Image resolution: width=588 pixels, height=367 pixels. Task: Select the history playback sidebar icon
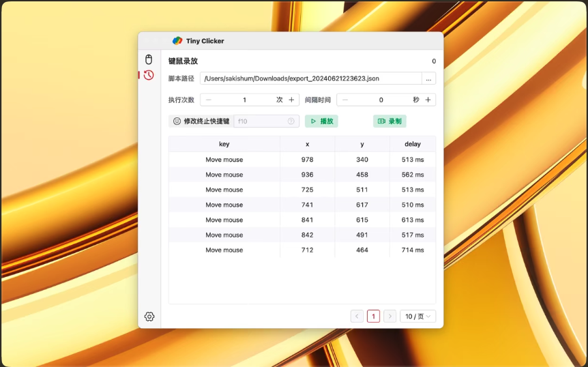[x=149, y=75]
